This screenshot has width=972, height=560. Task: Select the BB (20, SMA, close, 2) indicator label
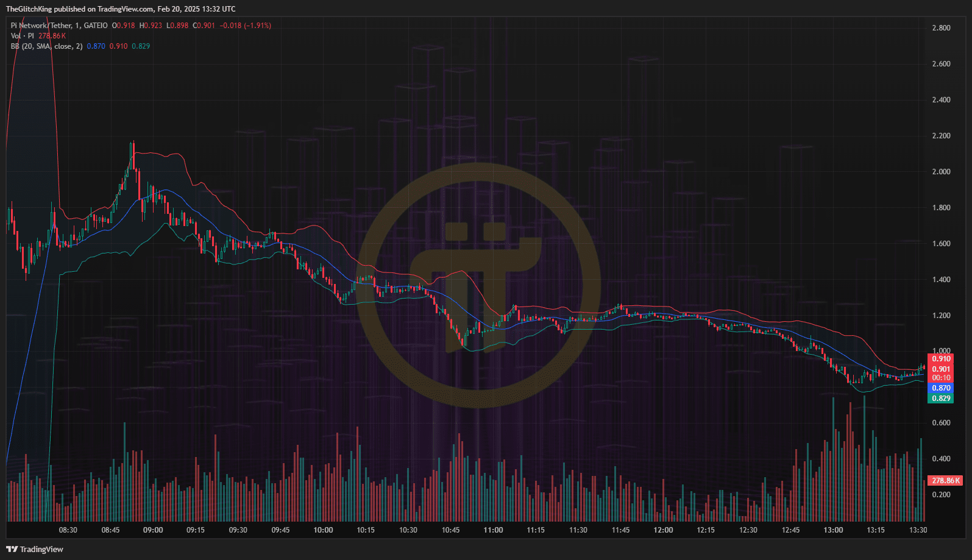[x=46, y=46]
